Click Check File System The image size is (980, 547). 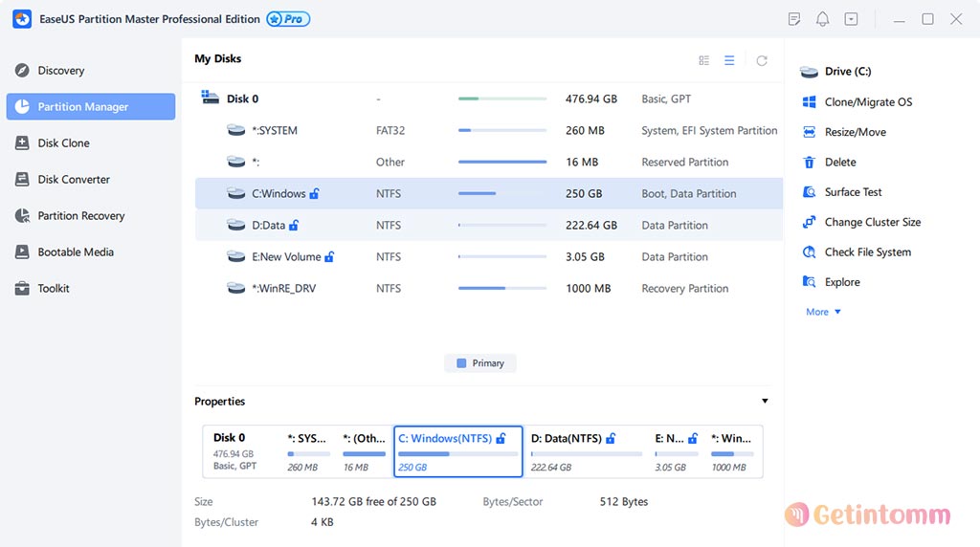[867, 252]
